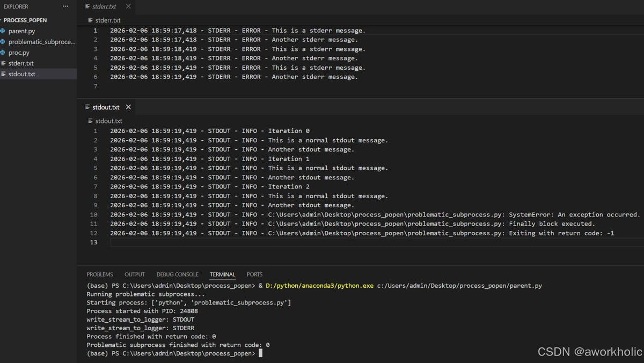Open Explorer more actions ellipsis menu

point(65,6)
